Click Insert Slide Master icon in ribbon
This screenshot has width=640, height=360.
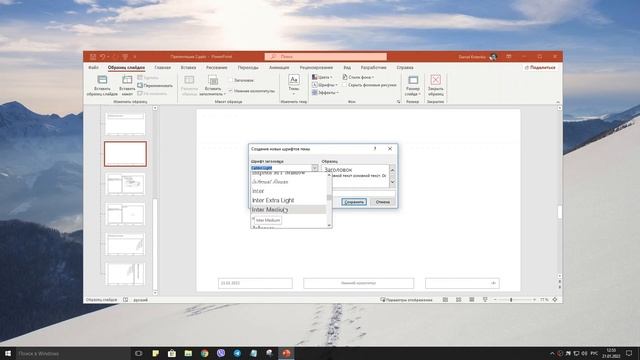point(102,80)
